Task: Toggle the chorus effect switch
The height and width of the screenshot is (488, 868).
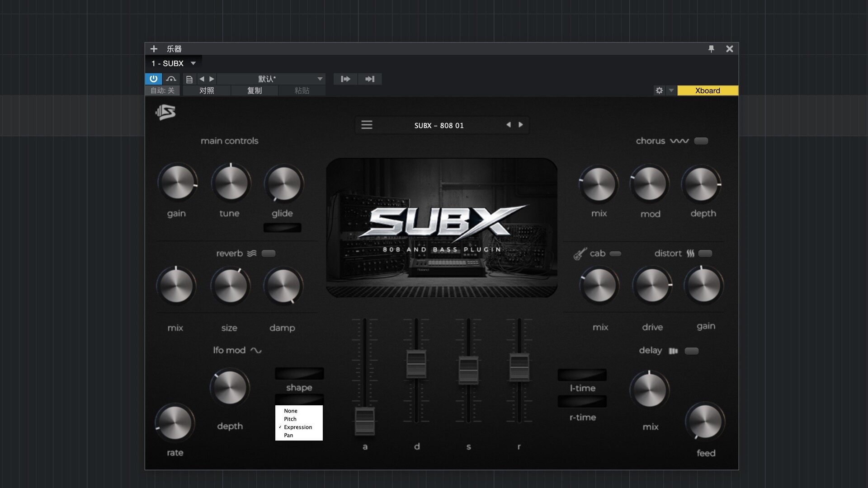Action: (701, 141)
